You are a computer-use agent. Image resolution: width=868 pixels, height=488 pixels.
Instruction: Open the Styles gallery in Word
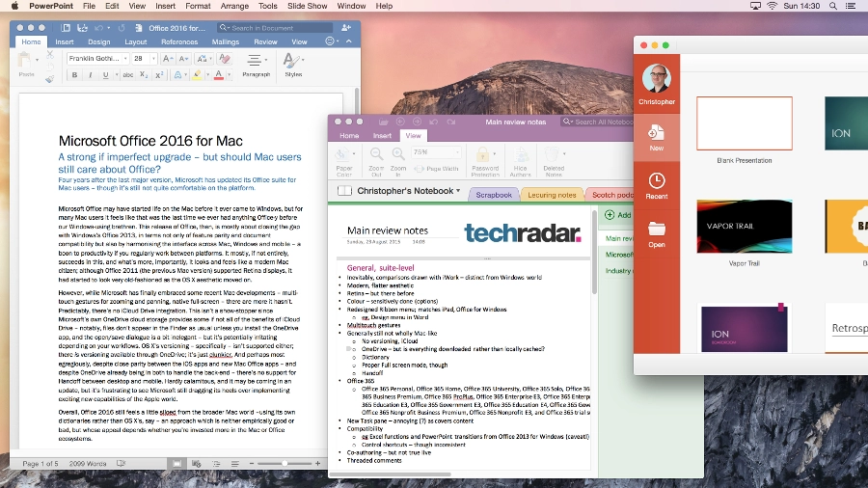coord(293,65)
